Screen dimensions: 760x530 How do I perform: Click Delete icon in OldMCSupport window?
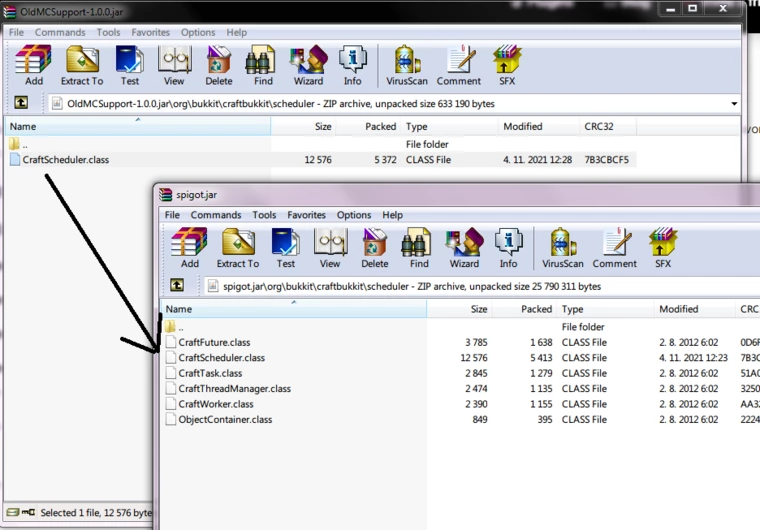pyautogui.click(x=219, y=65)
